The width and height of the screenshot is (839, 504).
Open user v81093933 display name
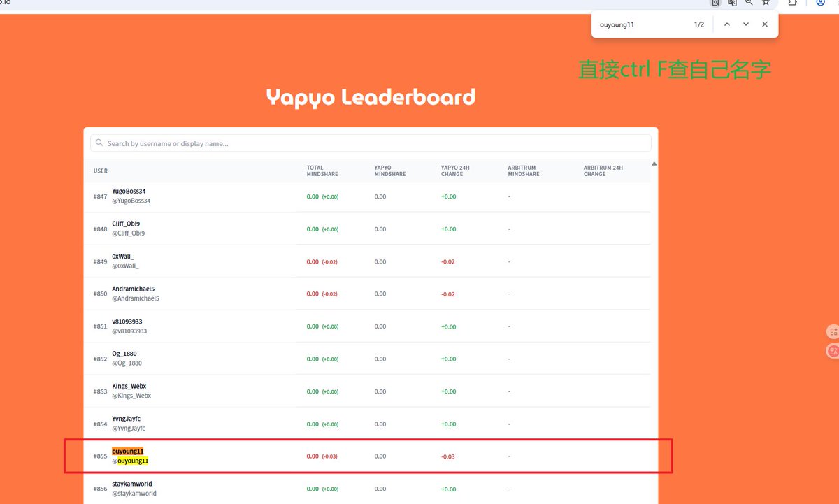127,322
